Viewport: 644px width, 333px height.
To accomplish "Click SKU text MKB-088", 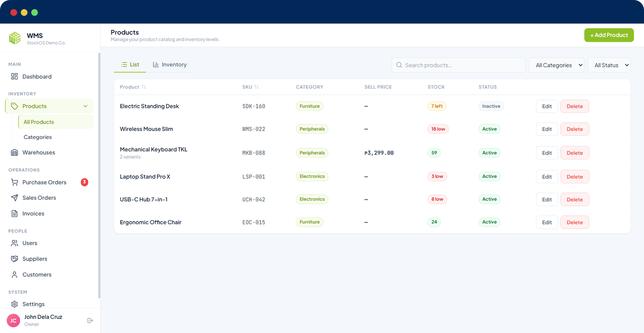I will point(254,153).
